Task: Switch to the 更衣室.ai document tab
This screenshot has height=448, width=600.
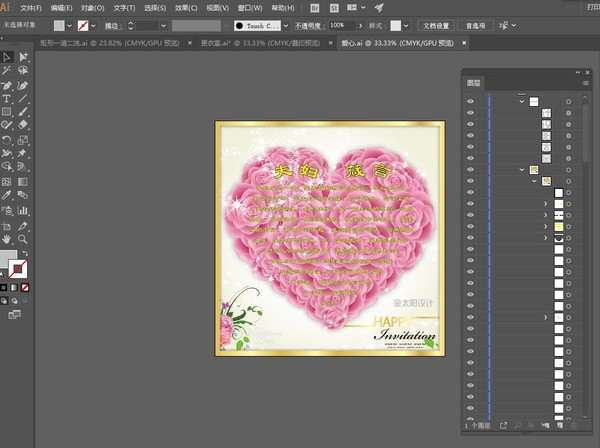Action: [x=260, y=43]
